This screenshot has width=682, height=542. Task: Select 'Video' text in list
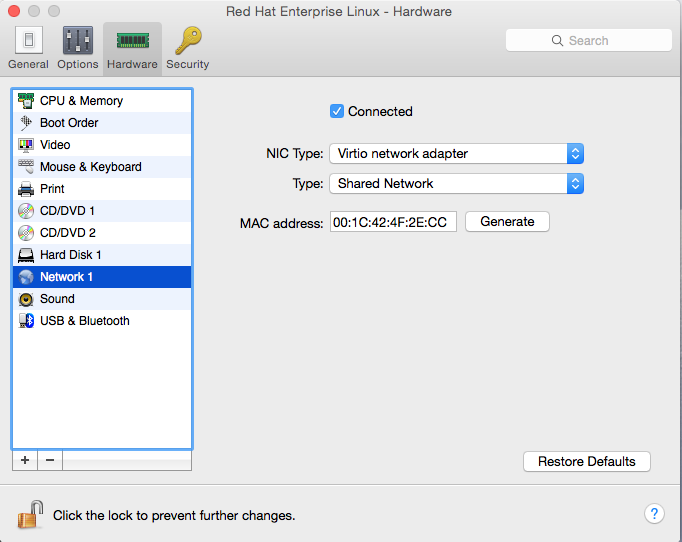pos(55,145)
